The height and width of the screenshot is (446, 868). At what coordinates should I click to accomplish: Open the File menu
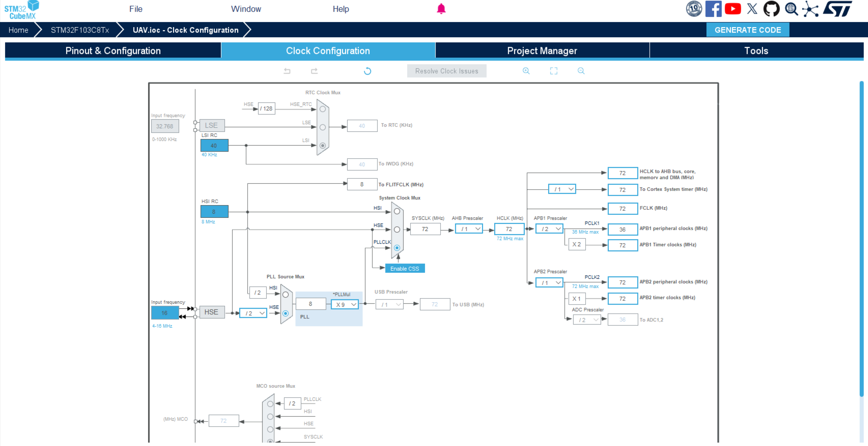pos(136,9)
